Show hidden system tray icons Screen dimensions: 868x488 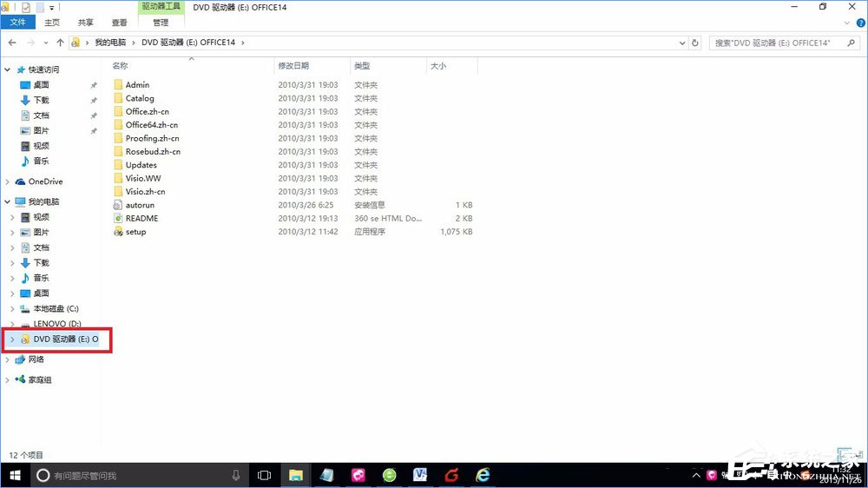tap(696, 475)
